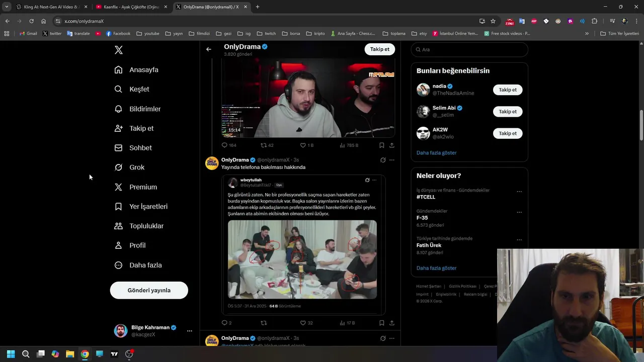Open Anasayfa home page
Viewport: 644px width, 362px height.
click(x=136, y=70)
